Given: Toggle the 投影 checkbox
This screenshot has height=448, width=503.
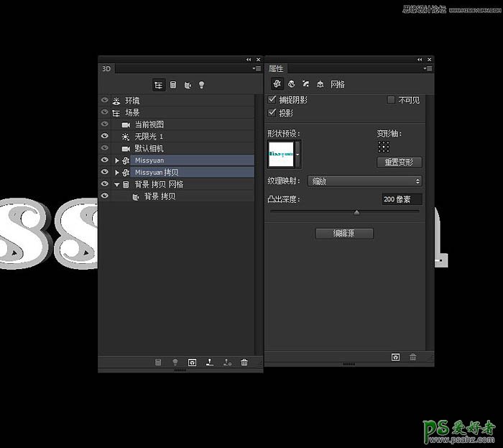Looking at the screenshot, I should (272, 113).
